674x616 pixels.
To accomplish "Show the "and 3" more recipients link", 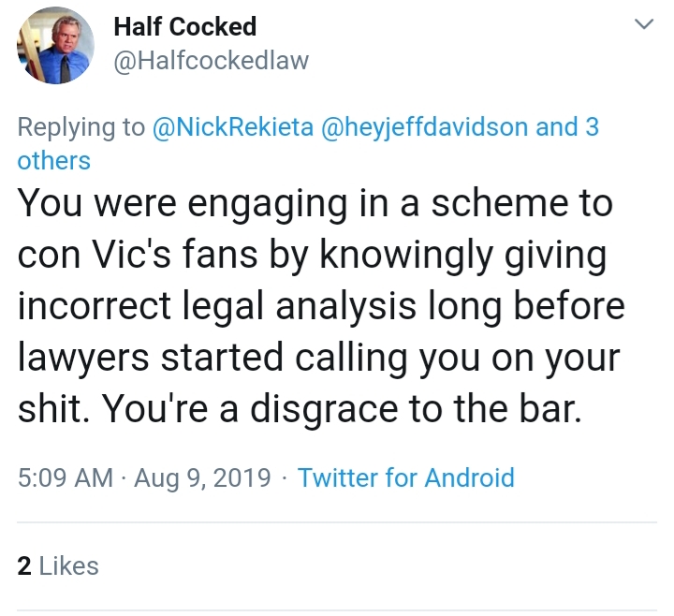I will tap(567, 127).
